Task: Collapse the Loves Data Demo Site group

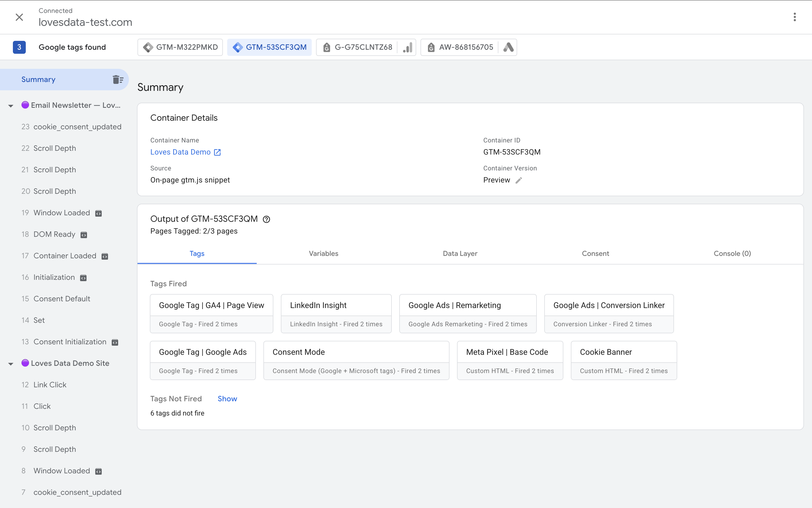Action: point(11,364)
